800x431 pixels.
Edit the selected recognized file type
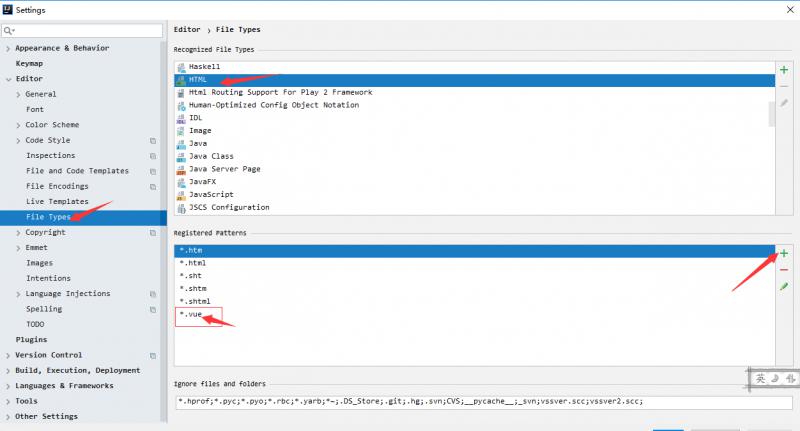tap(784, 103)
